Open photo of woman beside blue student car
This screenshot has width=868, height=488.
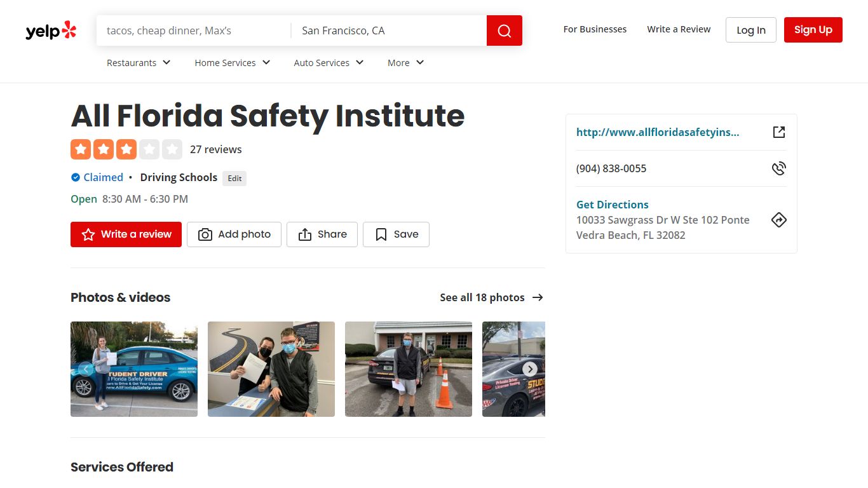pos(134,369)
